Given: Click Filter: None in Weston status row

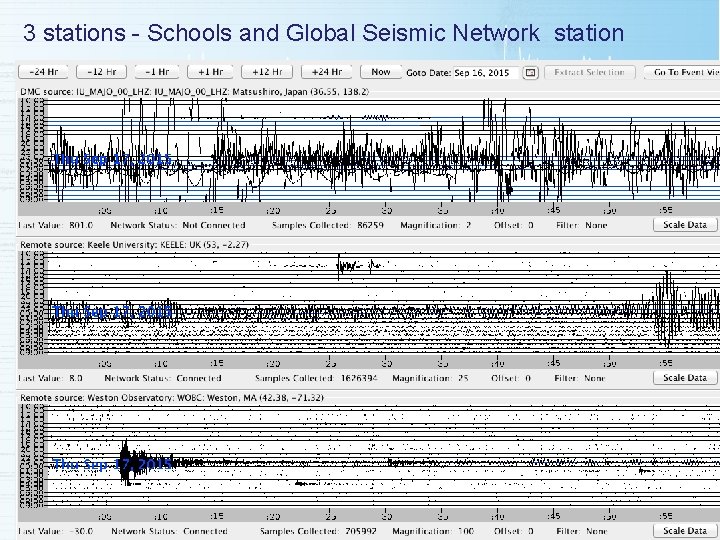Looking at the screenshot, I should [x=581, y=531].
